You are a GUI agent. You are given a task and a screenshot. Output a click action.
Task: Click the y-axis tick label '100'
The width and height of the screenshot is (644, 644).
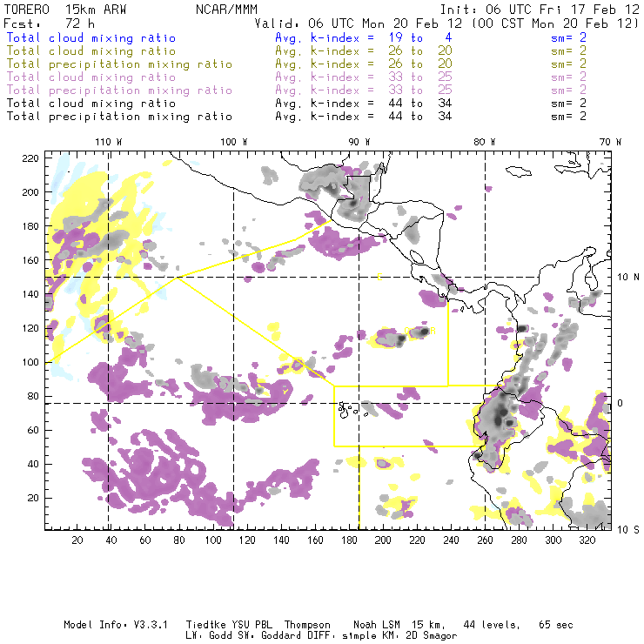[30, 362]
